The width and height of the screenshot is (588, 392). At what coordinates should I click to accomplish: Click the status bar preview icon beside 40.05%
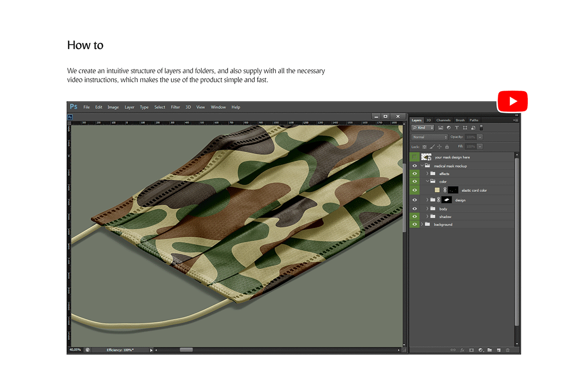pyautogui.click(x=87, y=350)
